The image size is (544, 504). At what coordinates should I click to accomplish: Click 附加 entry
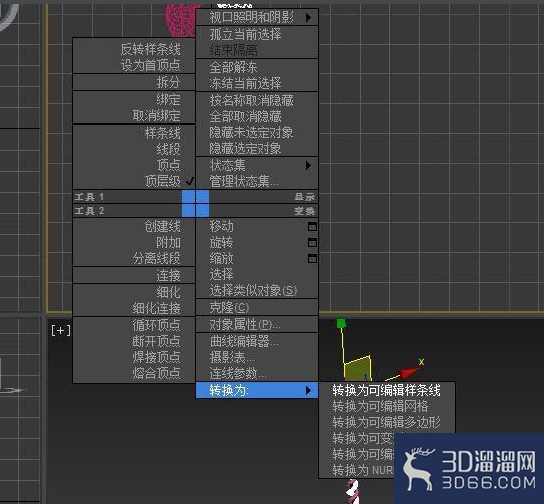134,242
